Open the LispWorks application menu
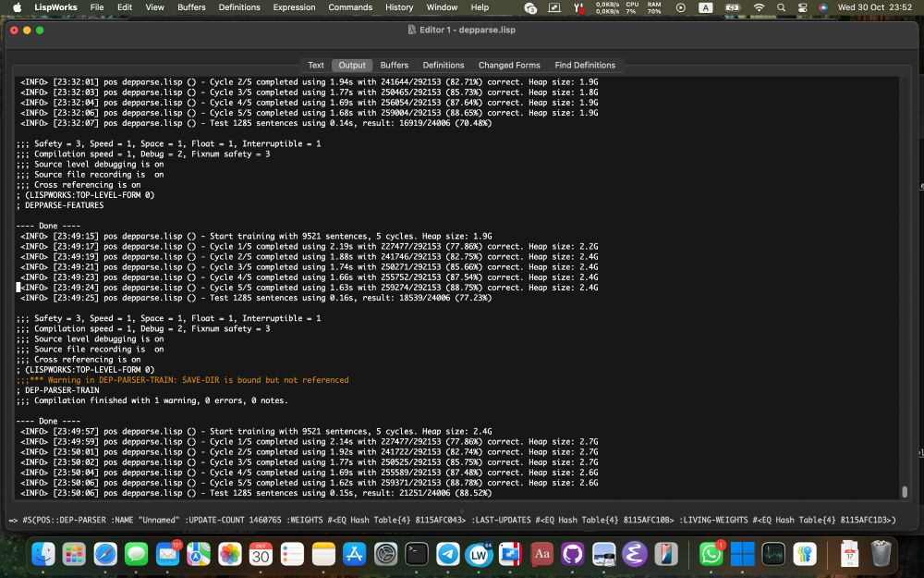Screen dimensions: 924x578 [55, 7]
